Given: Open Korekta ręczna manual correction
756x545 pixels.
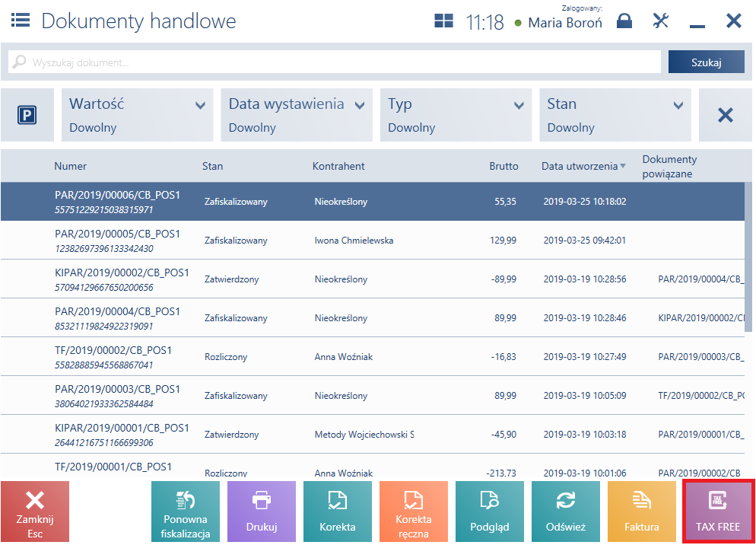Looking at the screenshot, I should pyautogui.click(x=414, y=512).
